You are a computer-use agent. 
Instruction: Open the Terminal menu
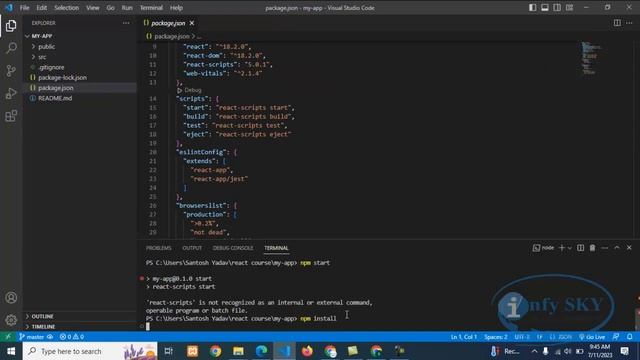151,8
